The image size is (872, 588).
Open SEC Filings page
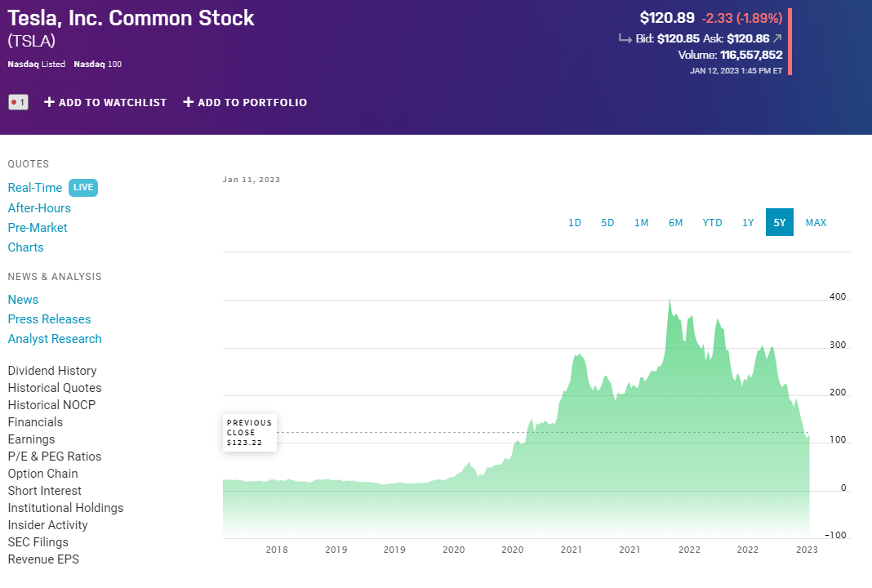coord(38,542)
